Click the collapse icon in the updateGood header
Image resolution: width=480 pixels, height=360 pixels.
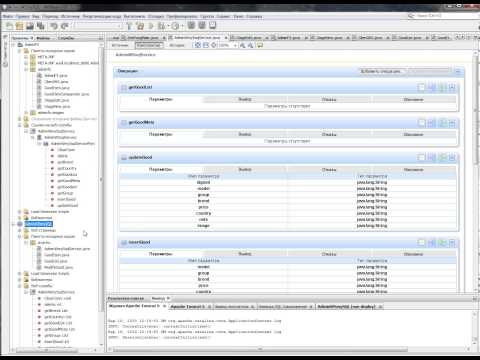[x=452, y=157]
